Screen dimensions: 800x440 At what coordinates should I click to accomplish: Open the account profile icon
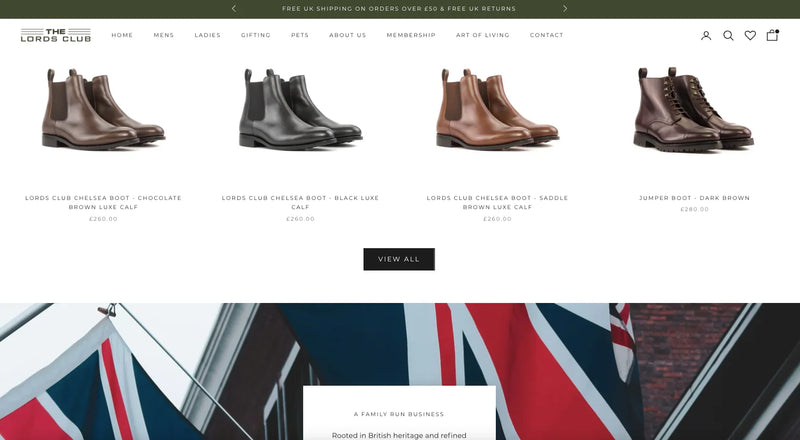[706, 35]
